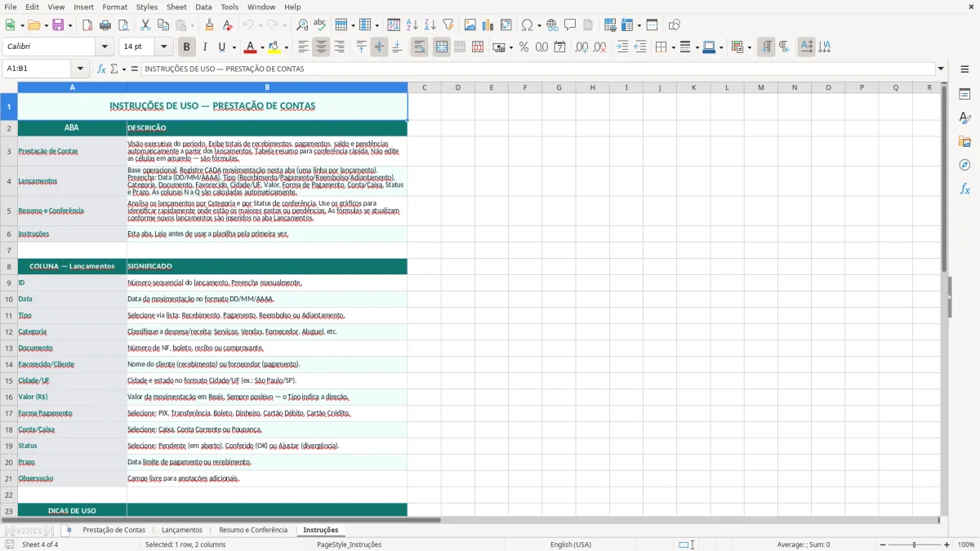
Task: Click the Export as PDF icon
Action: coord(87,25)
